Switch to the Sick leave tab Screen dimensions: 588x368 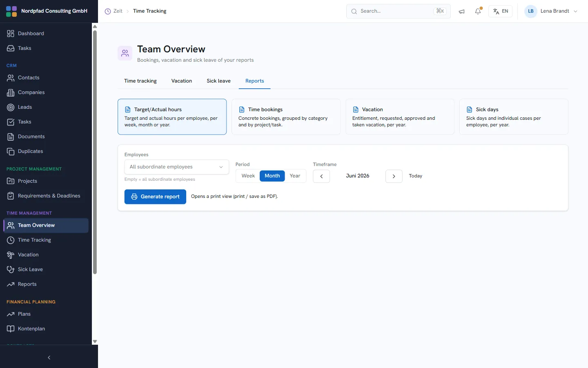[218, 81]
